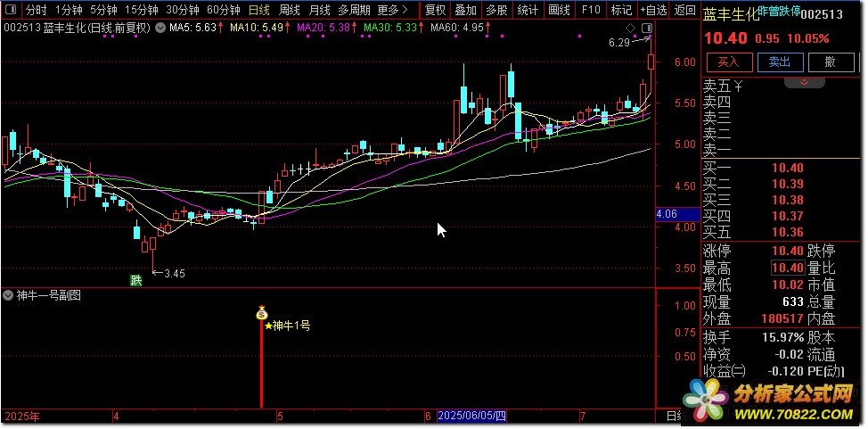Open the 多股 multi-stock view
The image size is (868, 429).
[496, 10]
